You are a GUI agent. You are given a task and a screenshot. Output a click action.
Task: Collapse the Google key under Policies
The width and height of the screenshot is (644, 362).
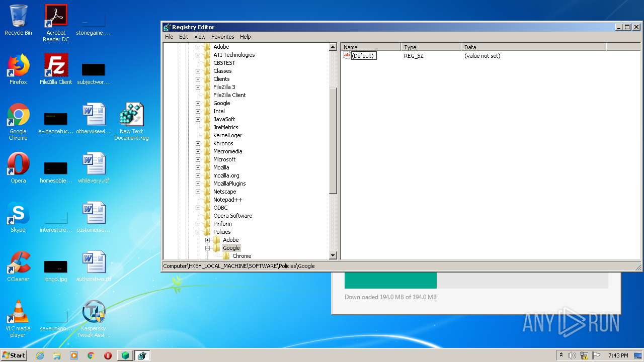(x=207, y=248)
